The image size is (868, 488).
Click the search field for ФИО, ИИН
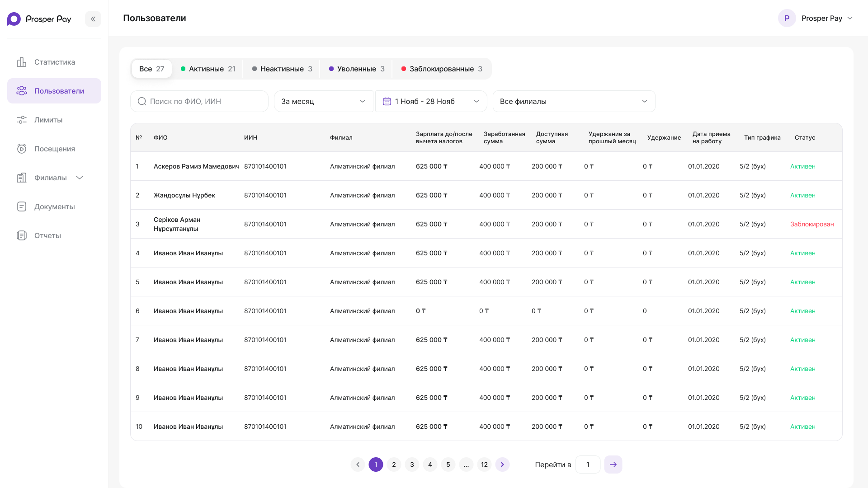(199, 101)
